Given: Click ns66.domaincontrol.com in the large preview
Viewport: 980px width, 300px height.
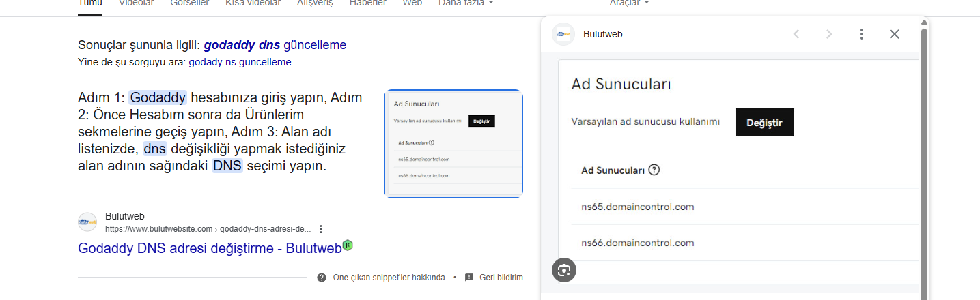Looking at the screenshot, I should coord(638,243).
